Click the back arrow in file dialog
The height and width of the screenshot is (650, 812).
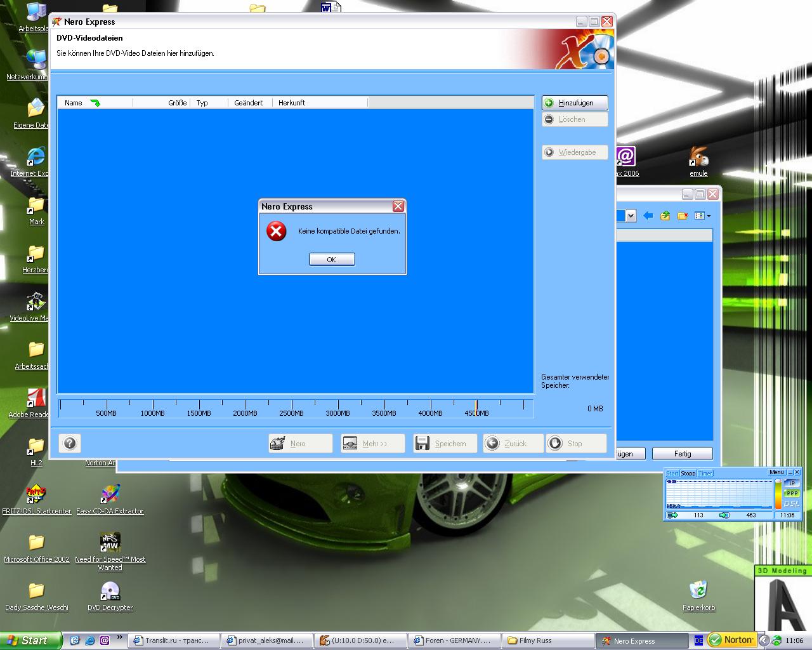point(648,216)
